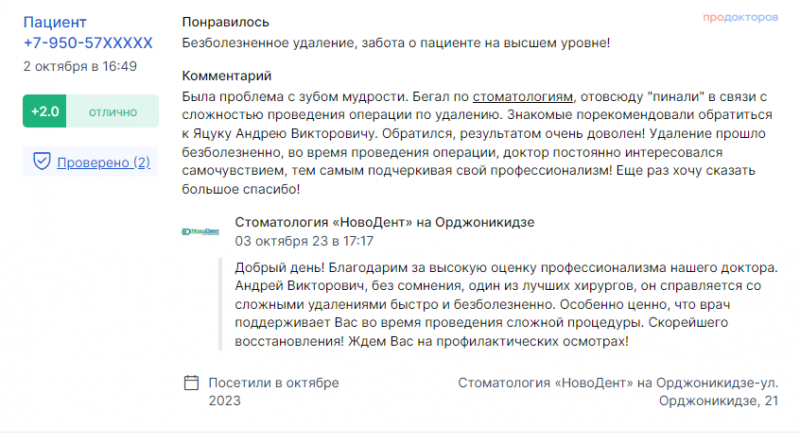Click the grey quote bar beside clinic reply

pos(220,304)
